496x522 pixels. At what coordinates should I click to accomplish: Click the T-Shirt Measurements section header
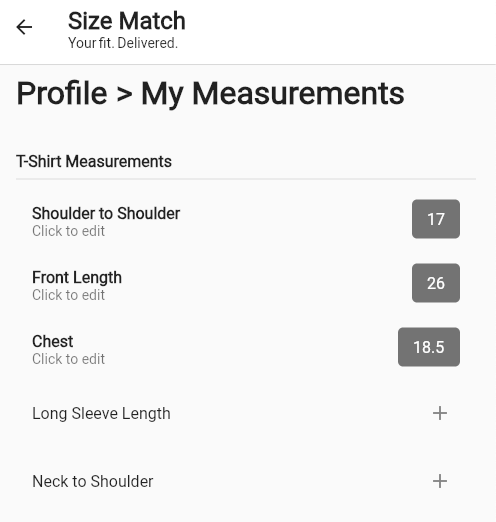[x=94, y=161]
